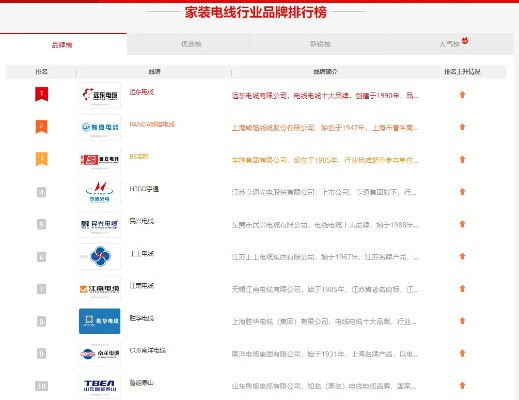Select the 品牌榜 tab
The image size is (519, 400).
[63, 44]
